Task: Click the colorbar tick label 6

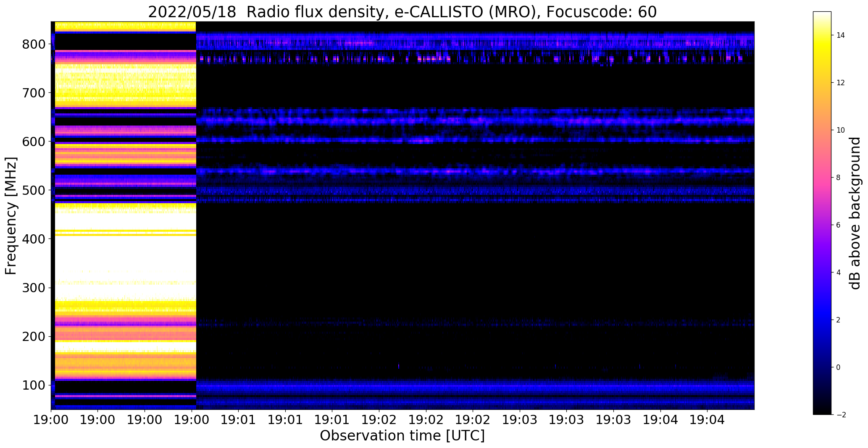Action: (839, 225)
